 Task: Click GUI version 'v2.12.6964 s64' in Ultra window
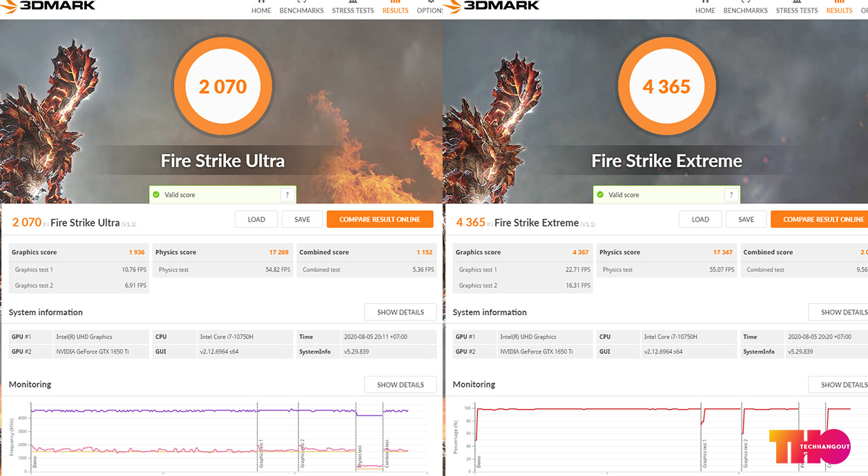[219, 352]
